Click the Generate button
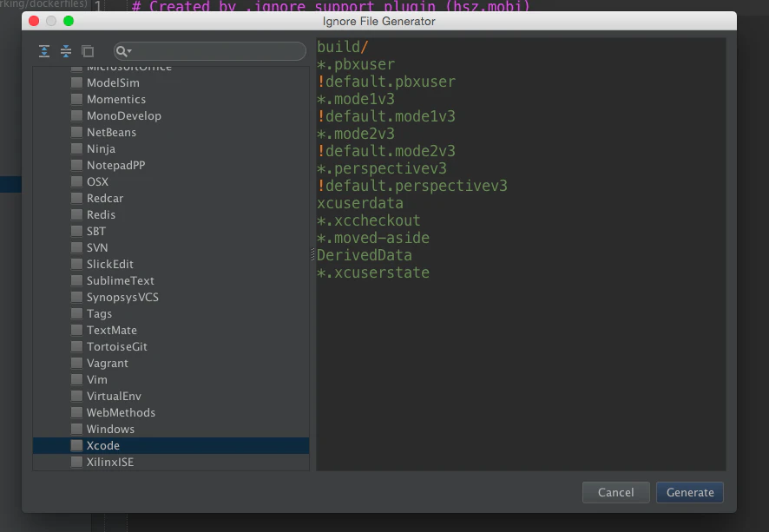769x532 pixels. point(689,492)
